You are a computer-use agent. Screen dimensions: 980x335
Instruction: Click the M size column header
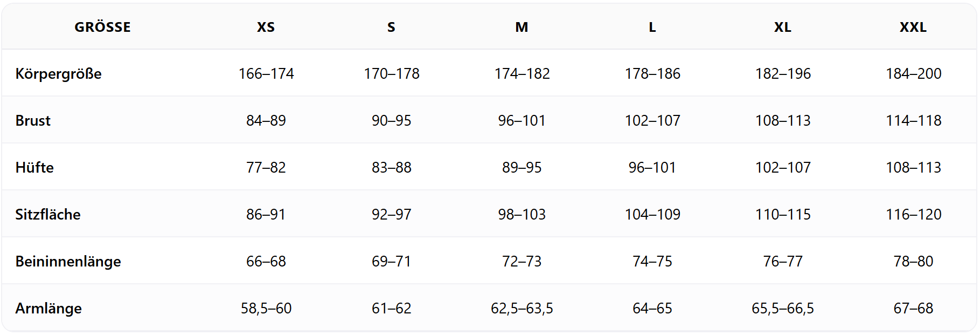pyautogui.click(x=522, y=27)
